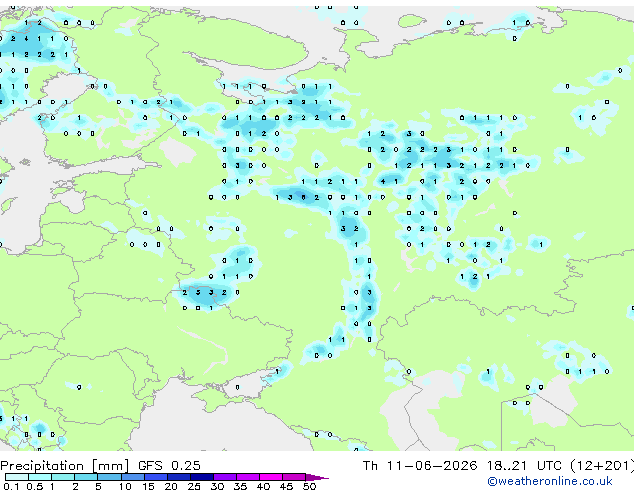This screenshot has height=490, width=634.
Task: Pick the 0.5–1 mm legend color swatch
Action: click(40, 477)
